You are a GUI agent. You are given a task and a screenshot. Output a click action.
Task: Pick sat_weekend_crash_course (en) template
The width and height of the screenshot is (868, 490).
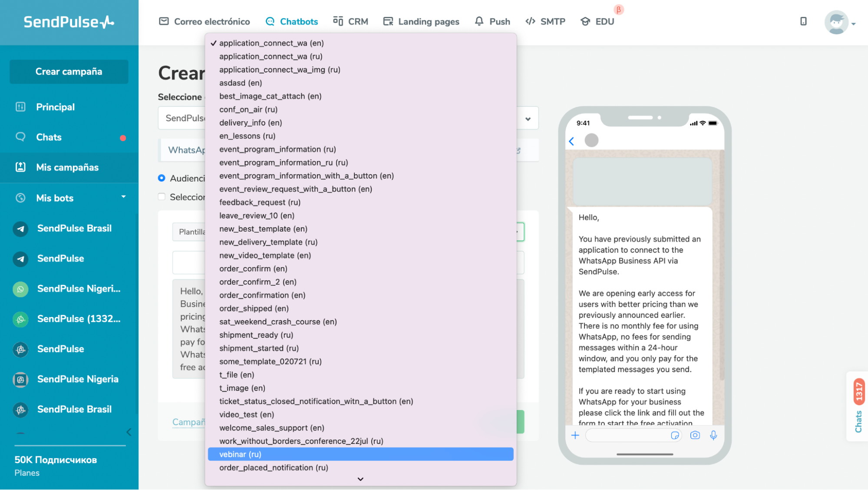[360, 322]
